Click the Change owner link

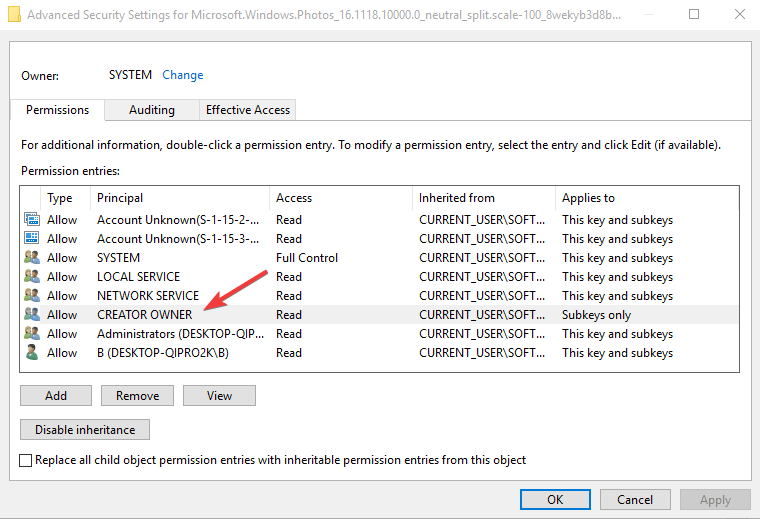(183, 75)
